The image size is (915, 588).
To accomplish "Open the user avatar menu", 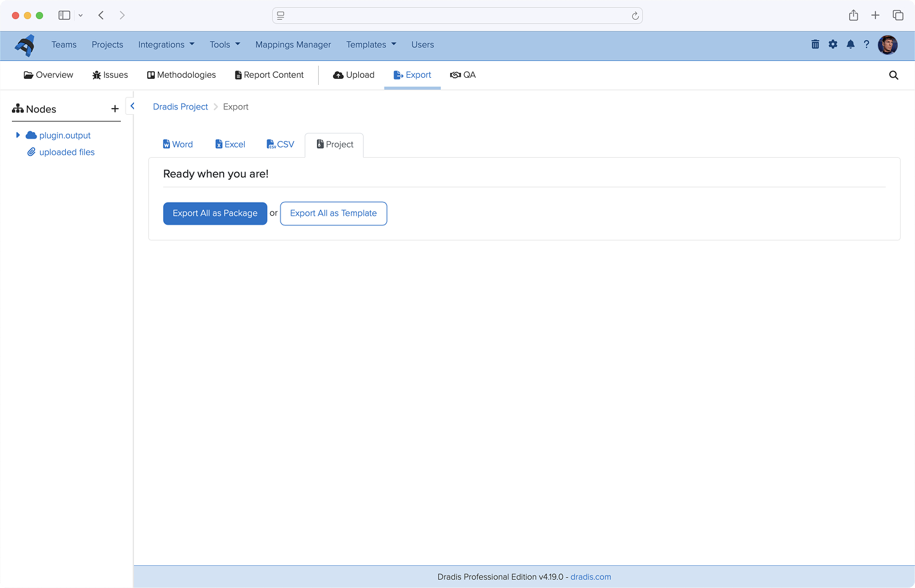I will click(887, 45).
